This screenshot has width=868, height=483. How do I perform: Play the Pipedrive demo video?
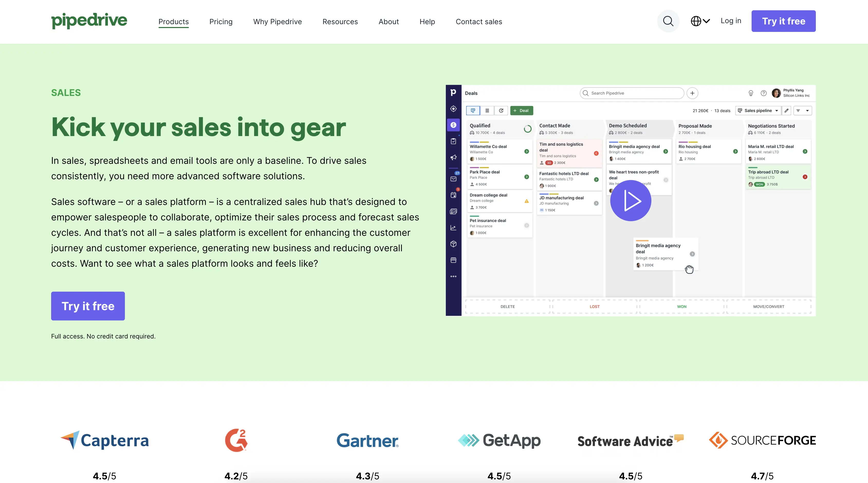(631, 201)
